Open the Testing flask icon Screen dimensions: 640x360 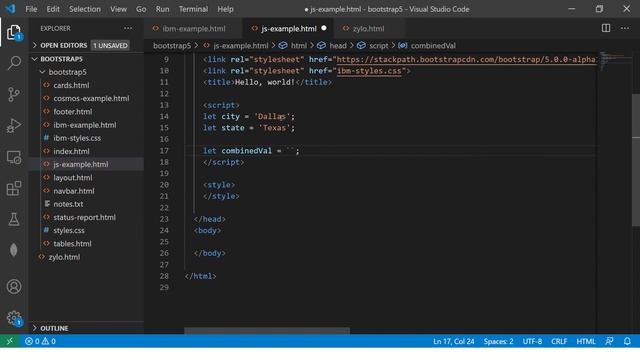click(14, 219)
